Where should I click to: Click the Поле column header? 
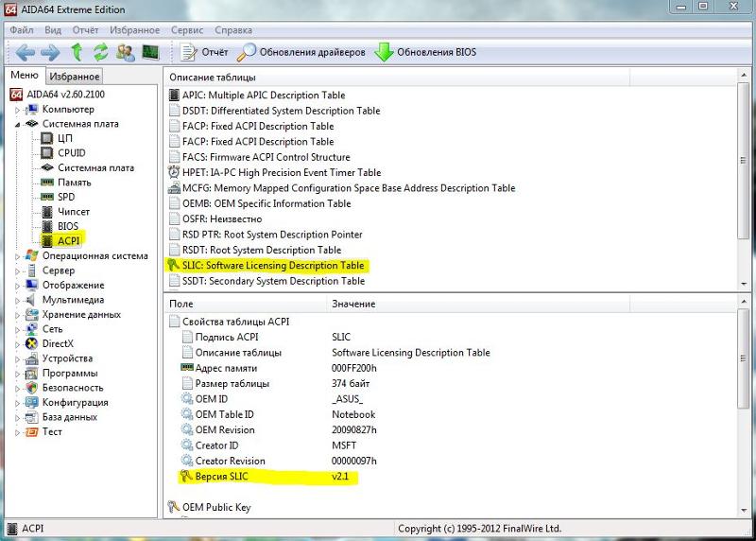[246, 304]
